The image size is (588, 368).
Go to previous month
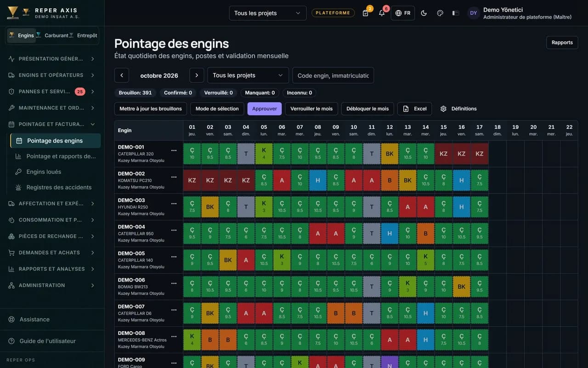click(x=122, y=75)
